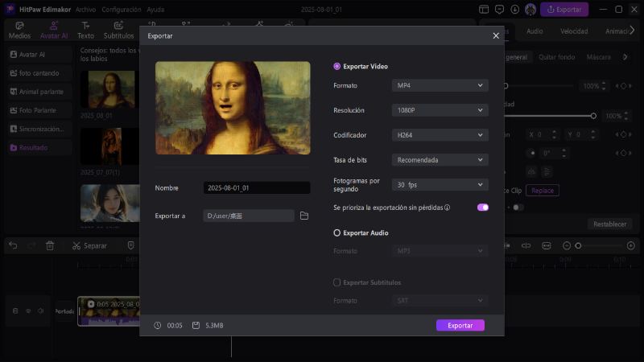Click the purple Exportar button in the dialog
The height and width of the screenshot is (362, 644).
(460, 326)
